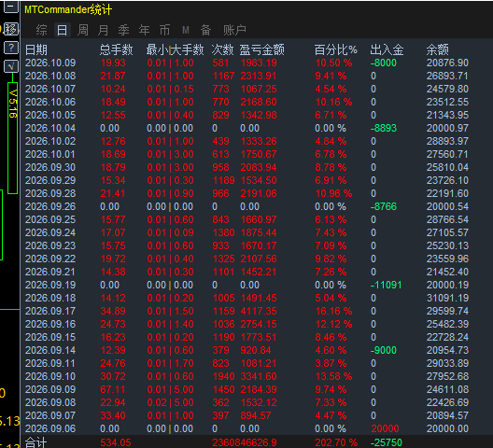This screenshot has width=493, height=448.
Task: Click percentage 13.58 %
Action: (x=333, y=376)
